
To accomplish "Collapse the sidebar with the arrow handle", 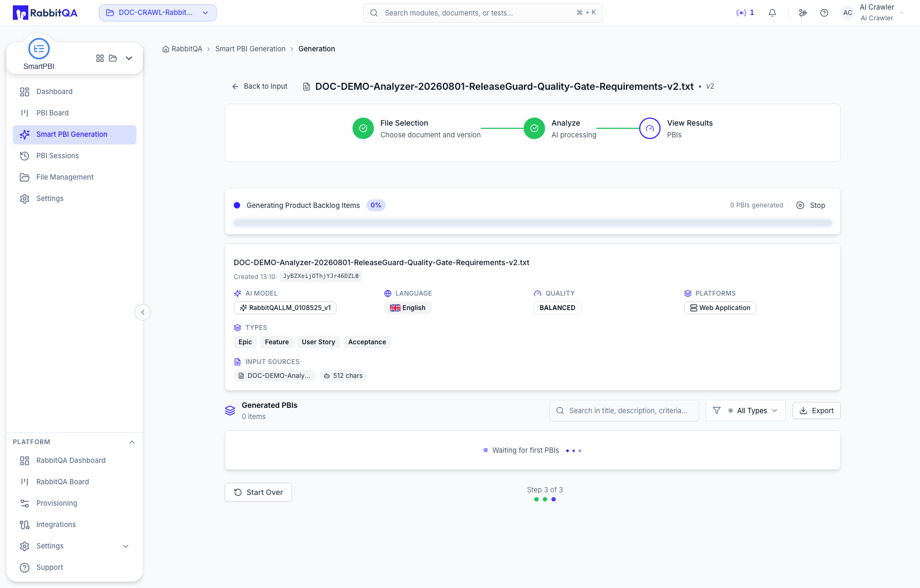I will tap(143, 312).
